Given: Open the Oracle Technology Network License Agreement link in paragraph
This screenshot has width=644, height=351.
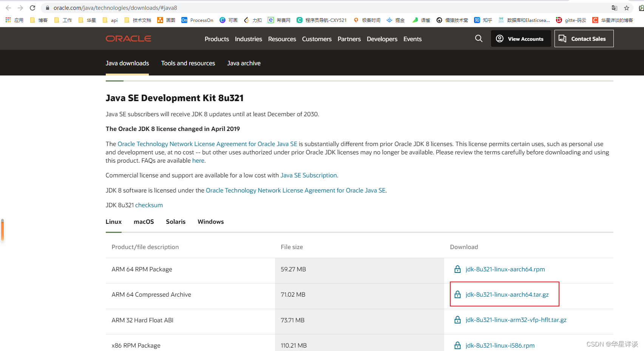Looking at the screenshot, I should (x=207, y=144).
